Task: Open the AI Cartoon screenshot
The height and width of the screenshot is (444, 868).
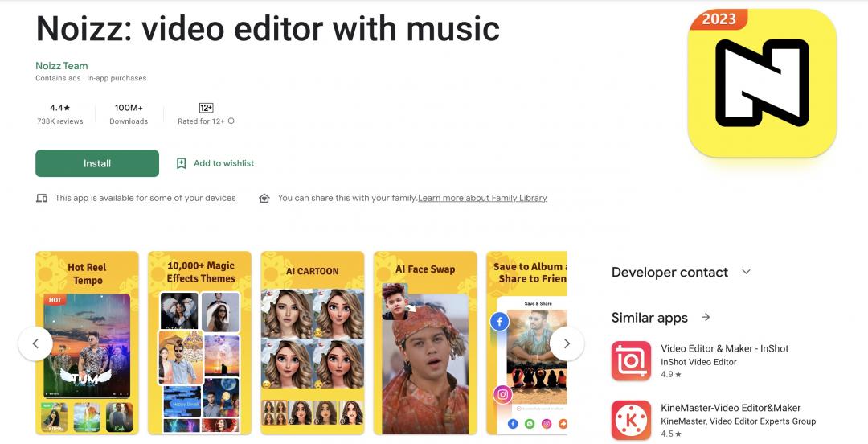Action: pos(313,343)
